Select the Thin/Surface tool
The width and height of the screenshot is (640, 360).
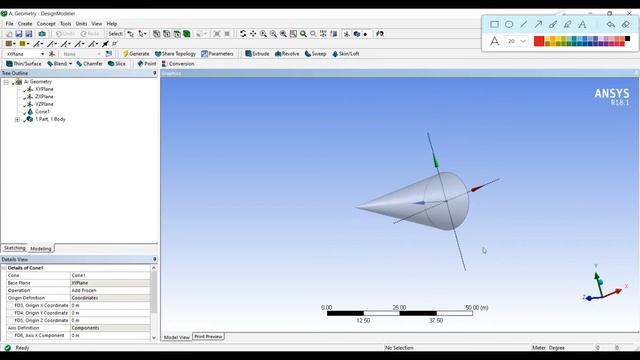coord(24,64)
